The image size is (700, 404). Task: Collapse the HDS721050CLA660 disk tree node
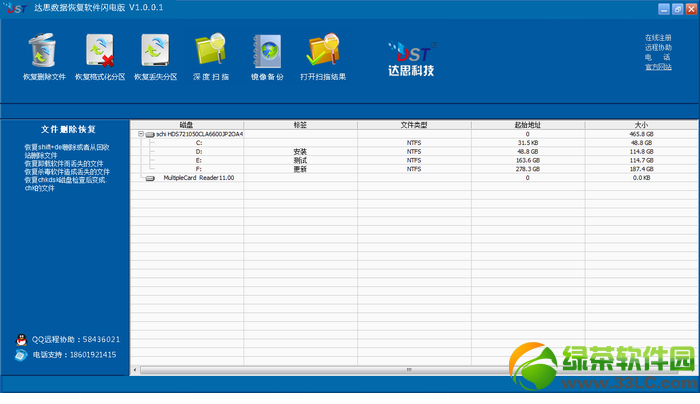141,133
